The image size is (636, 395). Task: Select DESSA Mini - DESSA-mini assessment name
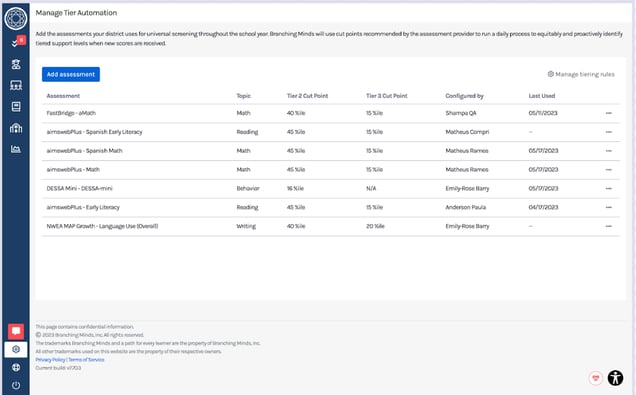(x=79, y=189)
